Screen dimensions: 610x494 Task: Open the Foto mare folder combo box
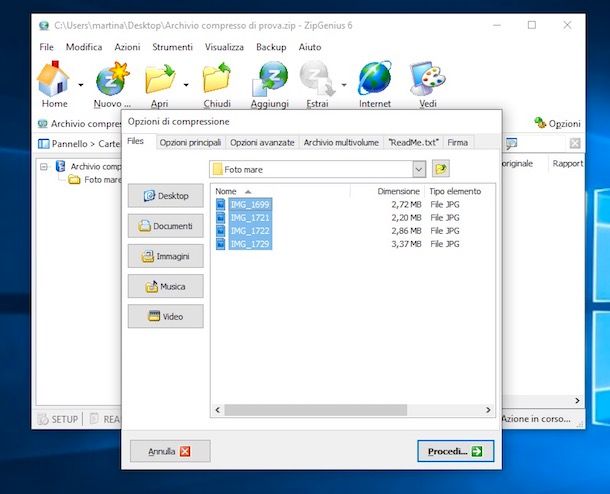[x=317, y=169]
